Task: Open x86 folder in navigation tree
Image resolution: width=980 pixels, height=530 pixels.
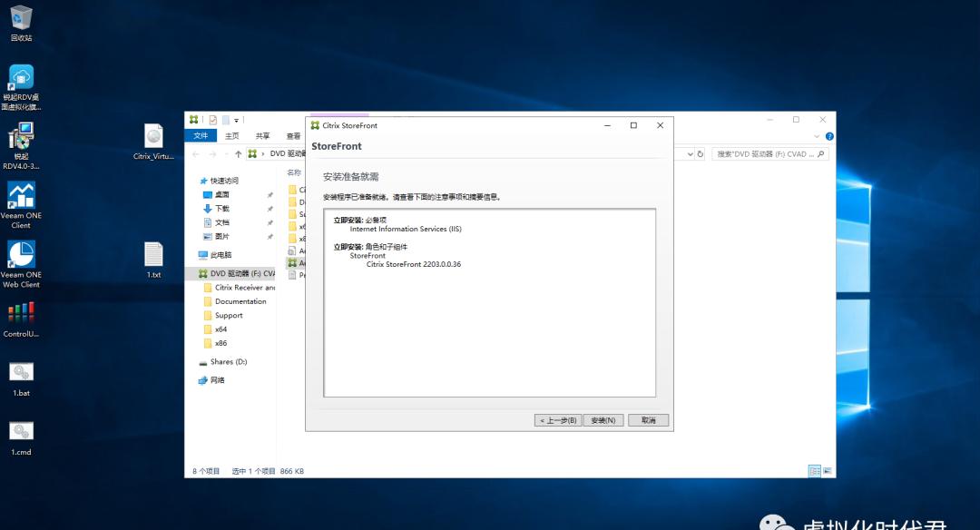Action: (x=220, y=343)
